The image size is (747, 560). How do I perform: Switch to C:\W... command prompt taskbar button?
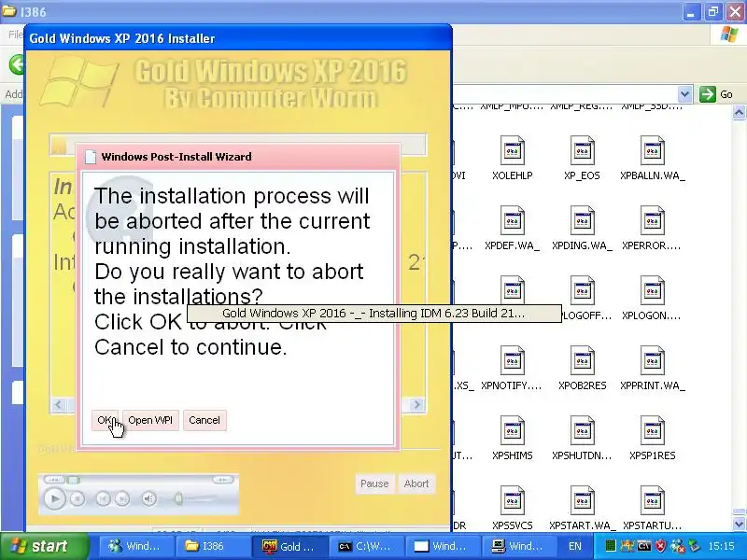[x=367, y=546]
